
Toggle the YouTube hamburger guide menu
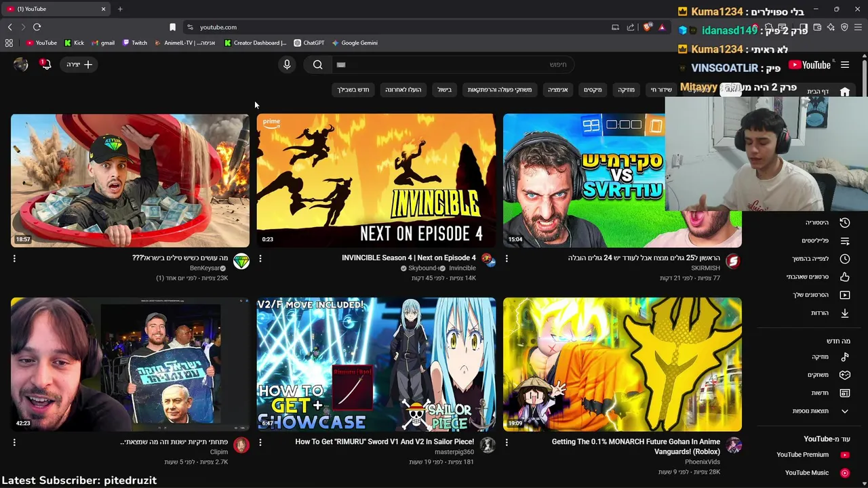[845, 65]
